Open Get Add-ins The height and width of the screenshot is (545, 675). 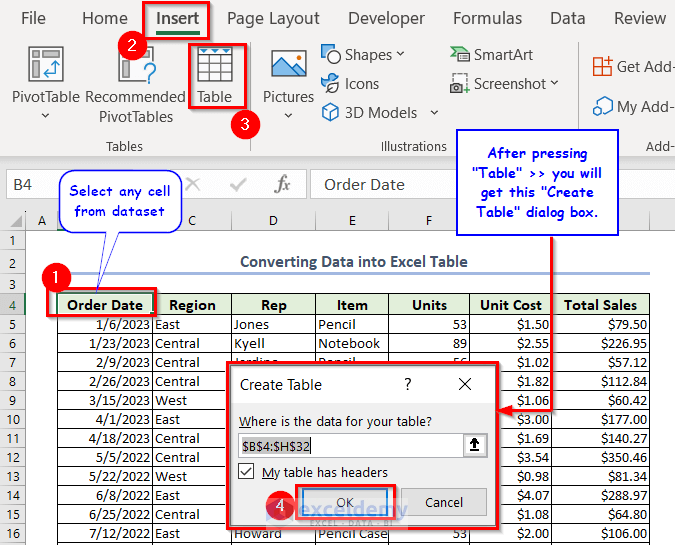(633, 67)
